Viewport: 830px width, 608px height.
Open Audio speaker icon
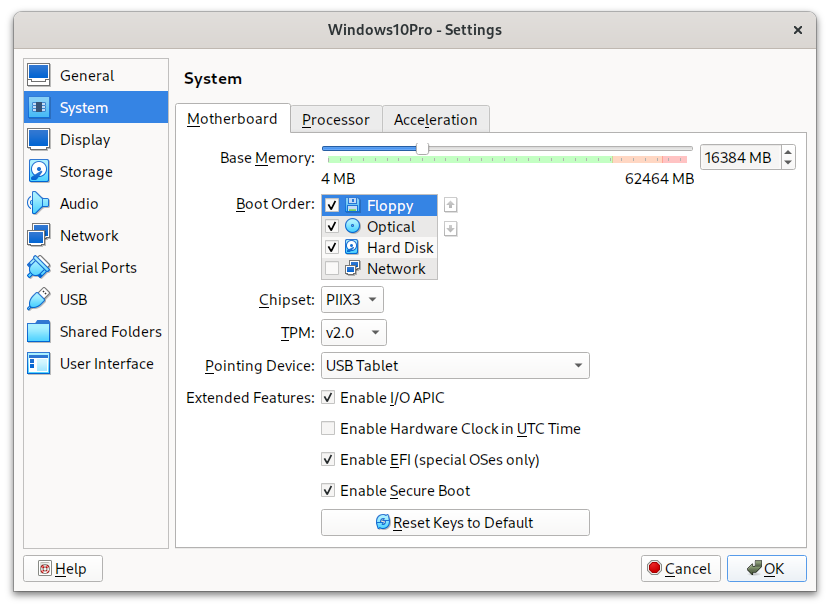point(39,203)
